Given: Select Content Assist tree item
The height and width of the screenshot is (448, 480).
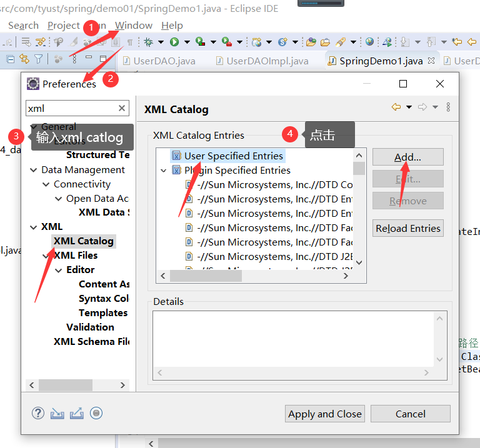Looking at the screenshot, I should (x=104, y=284).
